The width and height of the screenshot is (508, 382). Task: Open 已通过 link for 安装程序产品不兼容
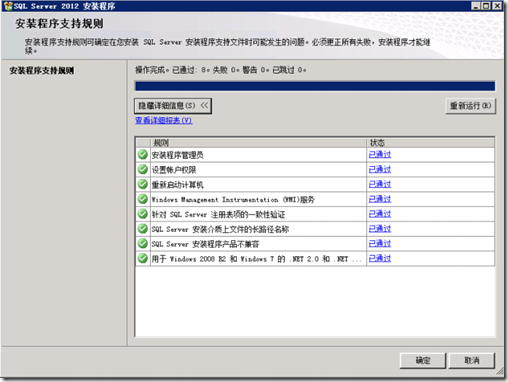tap(380, 243)
